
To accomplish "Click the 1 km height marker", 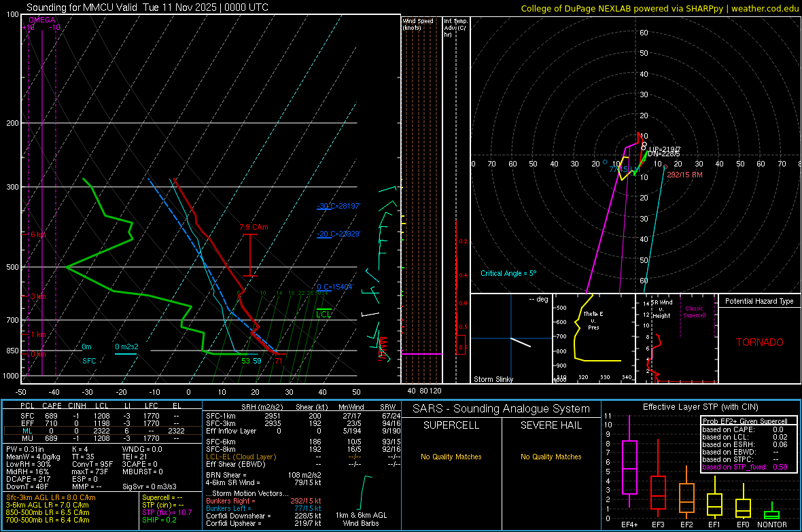I will point(38,334).
